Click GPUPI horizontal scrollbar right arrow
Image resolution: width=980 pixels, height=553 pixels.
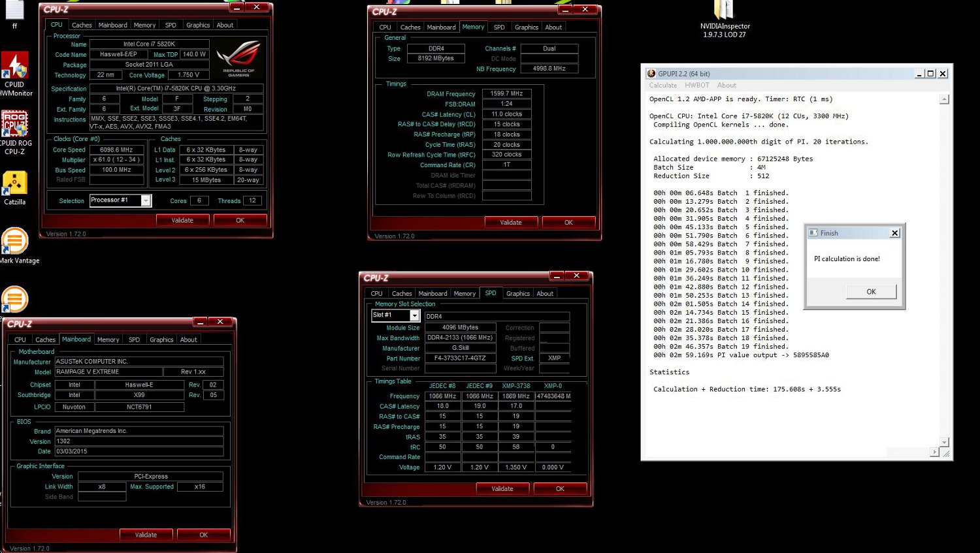click(934, 452)
